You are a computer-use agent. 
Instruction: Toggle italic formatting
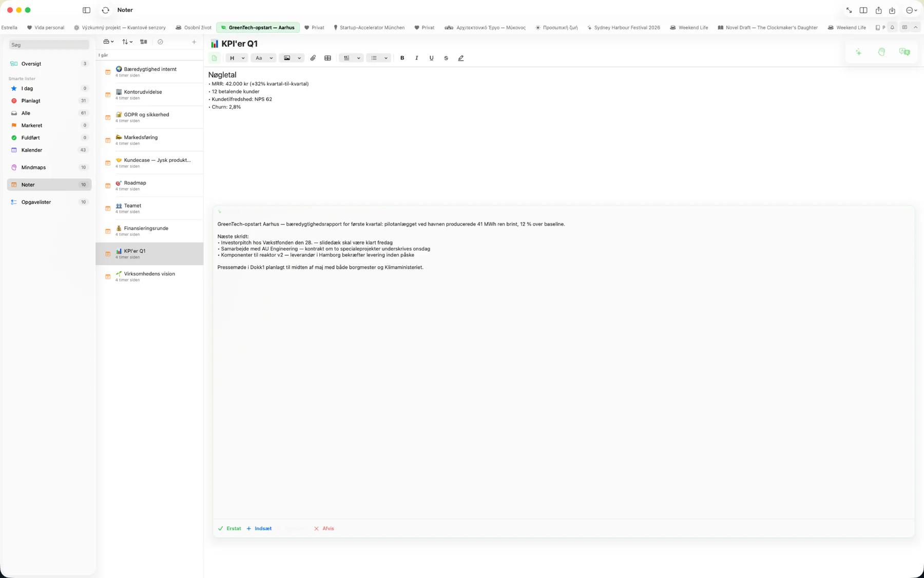[416, 58]
